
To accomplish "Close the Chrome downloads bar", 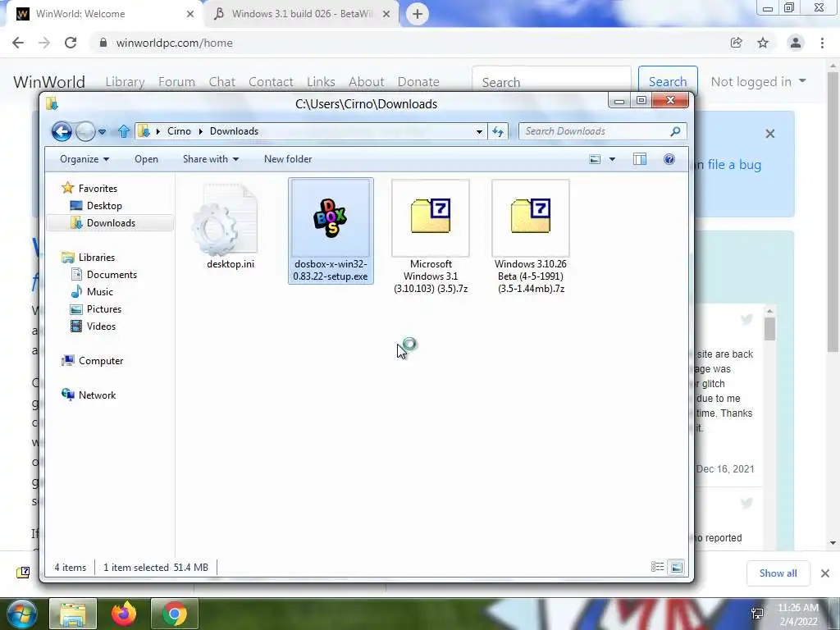I will (825, 573).
